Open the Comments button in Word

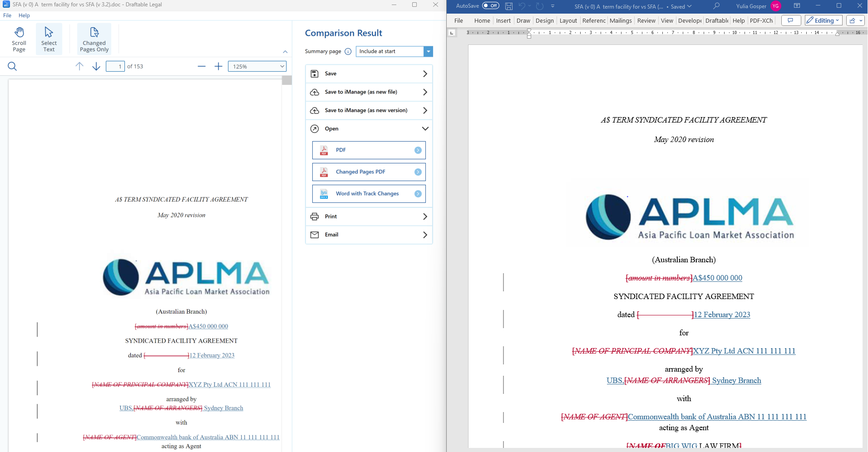point(791,20)
